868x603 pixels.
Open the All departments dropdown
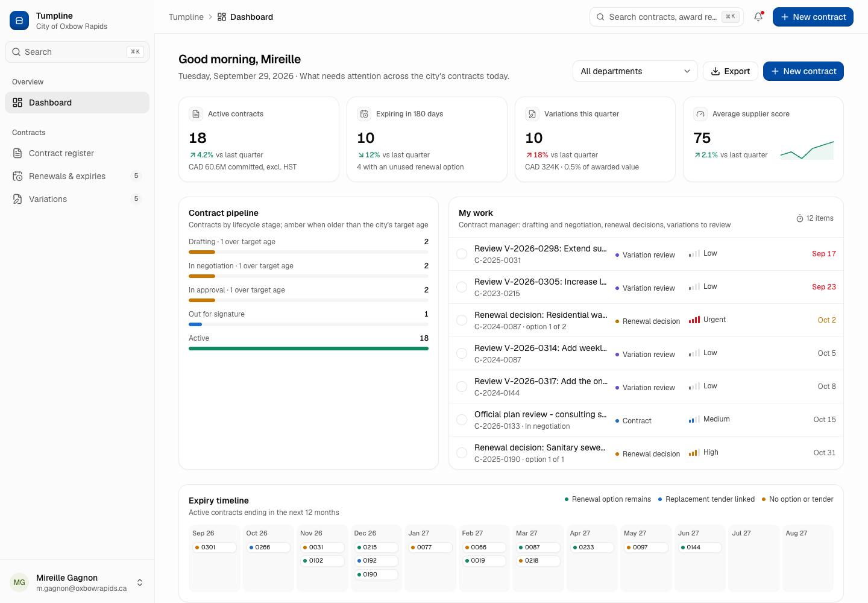[x=635, y=71]
